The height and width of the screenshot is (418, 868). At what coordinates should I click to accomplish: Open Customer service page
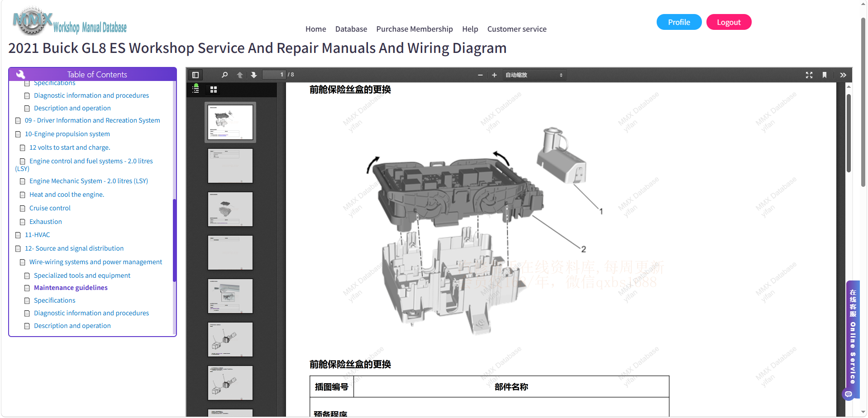(517, 29)
